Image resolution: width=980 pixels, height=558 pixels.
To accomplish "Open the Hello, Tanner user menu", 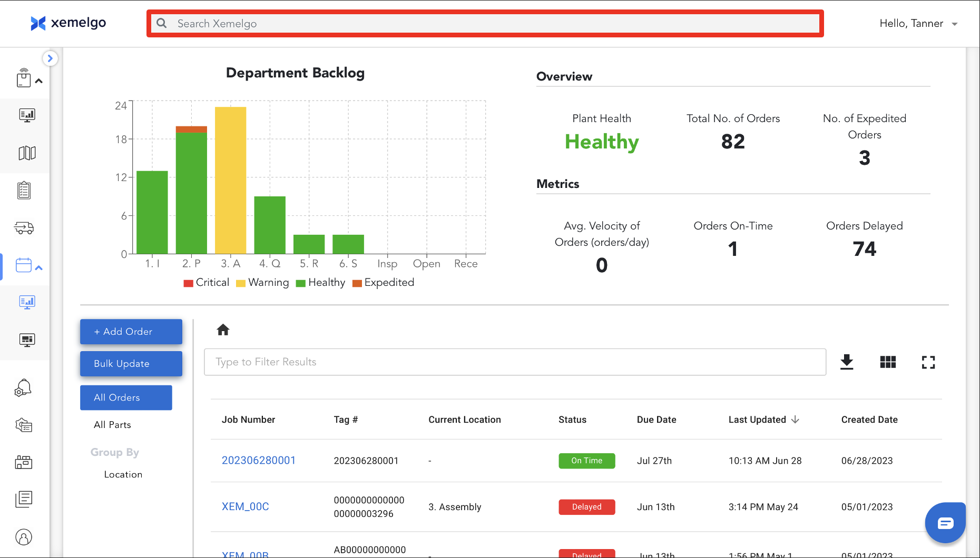I will 918,24.
